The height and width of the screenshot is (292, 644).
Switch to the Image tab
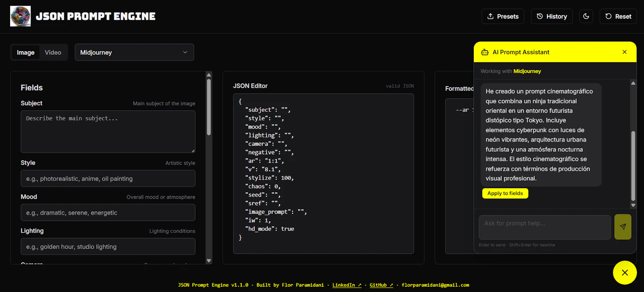pyautogui.click(x=26, y=53)
